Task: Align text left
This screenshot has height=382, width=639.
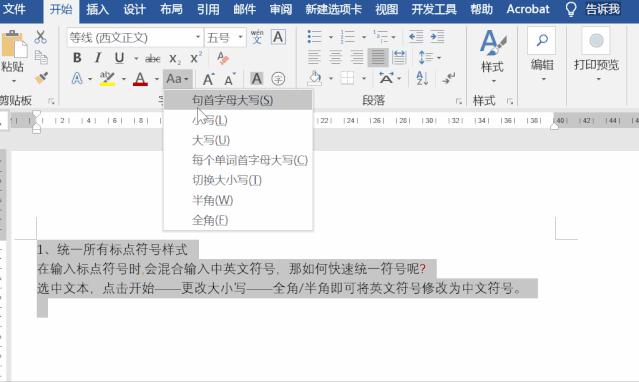Action: pyautogui.click(x=314, y=57)
